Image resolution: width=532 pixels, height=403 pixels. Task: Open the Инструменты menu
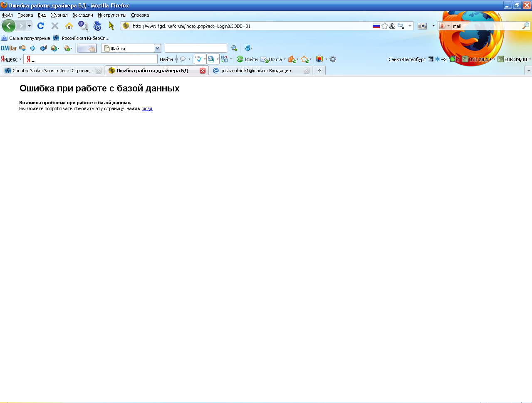tap(112, 15)
